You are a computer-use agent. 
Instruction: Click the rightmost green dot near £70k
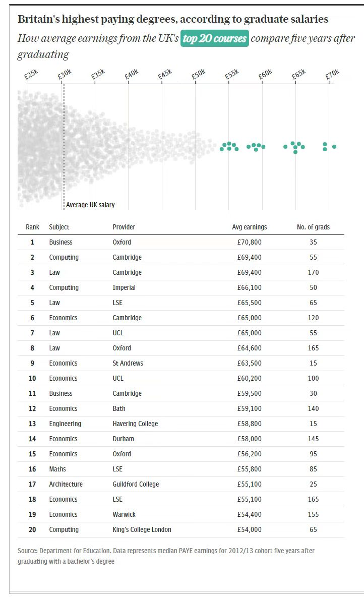[x=334, y=146]
